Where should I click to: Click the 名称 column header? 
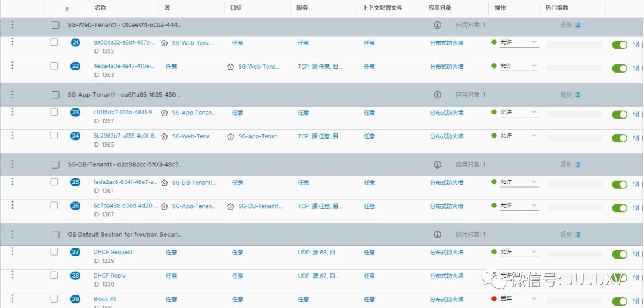pos(100,8)
